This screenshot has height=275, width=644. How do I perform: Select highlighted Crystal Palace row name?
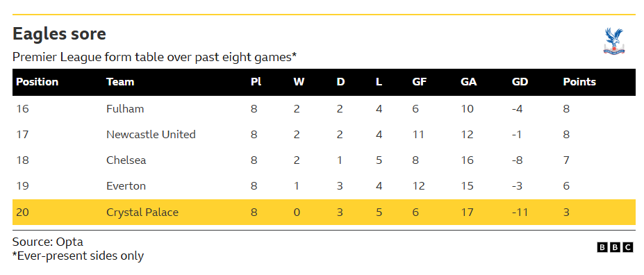pyautogui.click(x=142, y=212)
